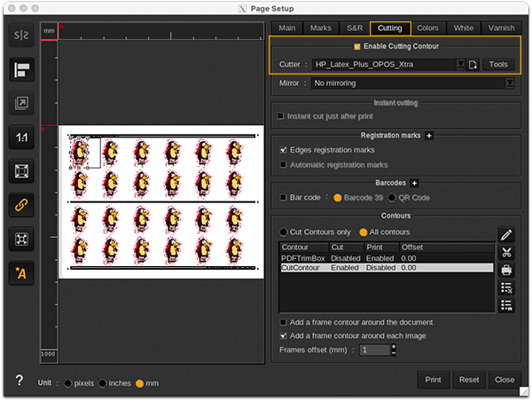The width and height of the screenshot is (532, 401).
Task: Click the Print button
Action: [x=433, y=380]
